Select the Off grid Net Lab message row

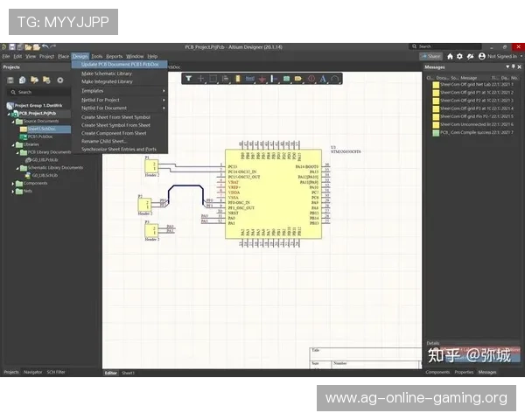(473, 84)
